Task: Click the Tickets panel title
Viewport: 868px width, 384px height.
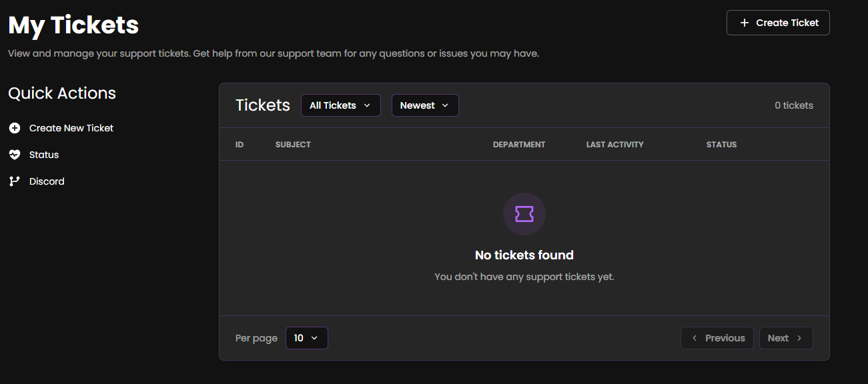Action: pos(263,105)
